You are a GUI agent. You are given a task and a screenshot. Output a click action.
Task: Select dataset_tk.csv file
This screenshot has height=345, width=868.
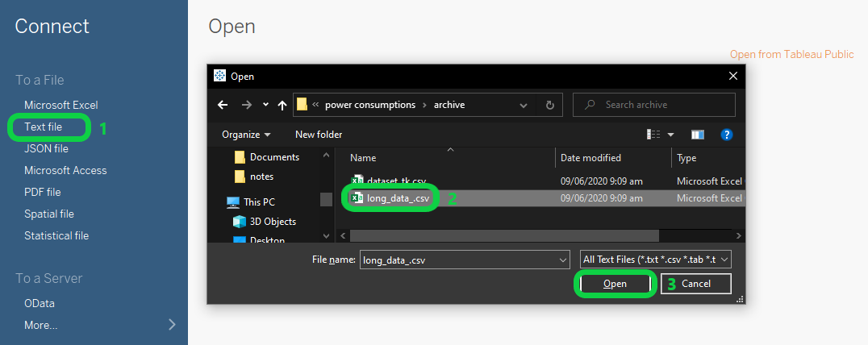[396, 181]
